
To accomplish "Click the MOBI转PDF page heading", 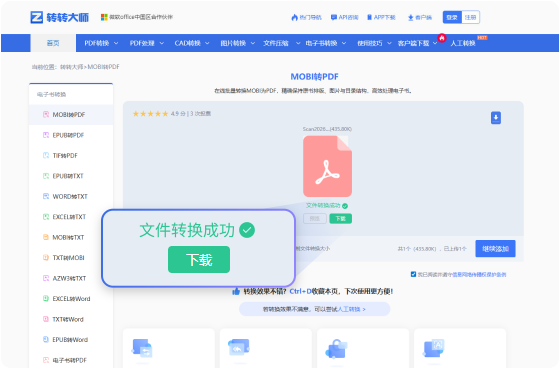I will tap(314, 77).
